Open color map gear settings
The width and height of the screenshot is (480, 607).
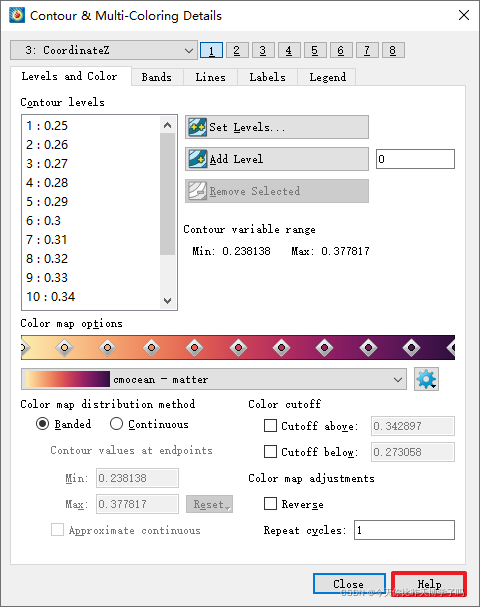coord(426,379)
